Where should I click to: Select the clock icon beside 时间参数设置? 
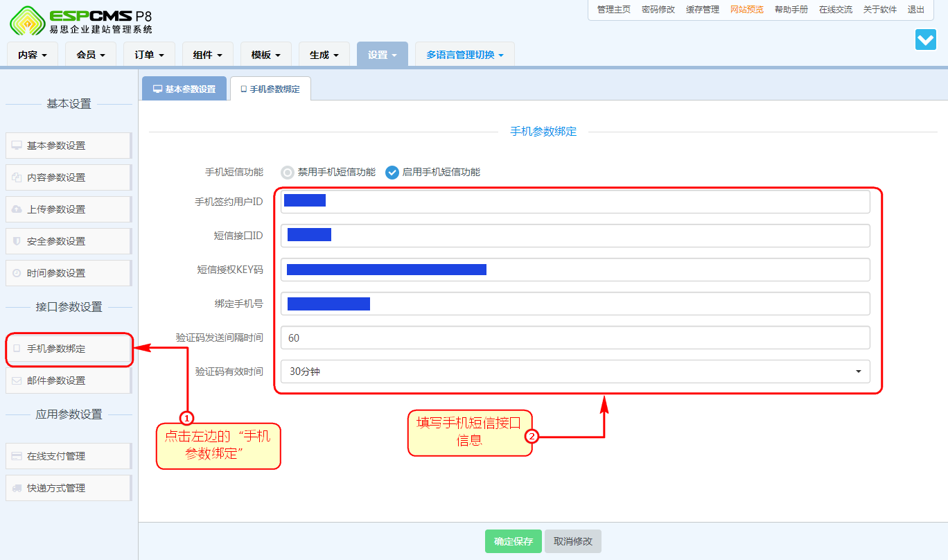(x=17, y=273)
